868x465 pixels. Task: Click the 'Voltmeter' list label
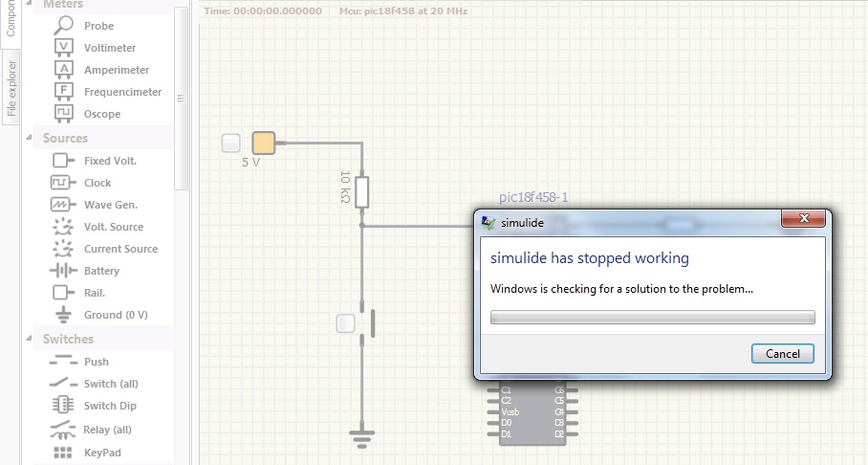pyautogui.click(x=110, y=48)
